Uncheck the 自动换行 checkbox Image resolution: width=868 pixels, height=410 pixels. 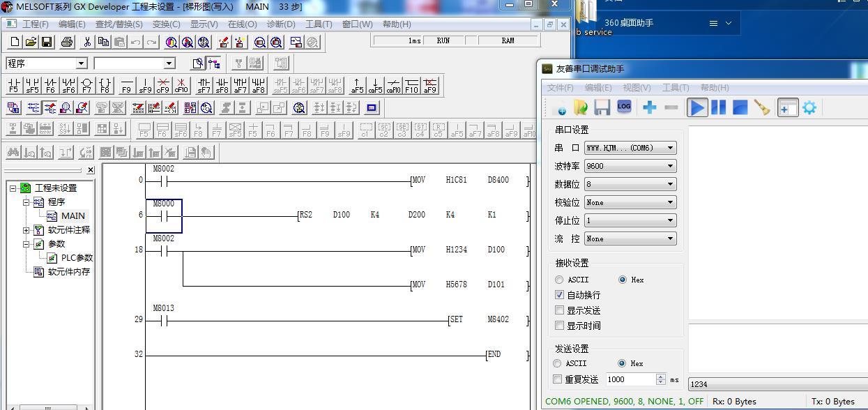(x=559, y=295)
